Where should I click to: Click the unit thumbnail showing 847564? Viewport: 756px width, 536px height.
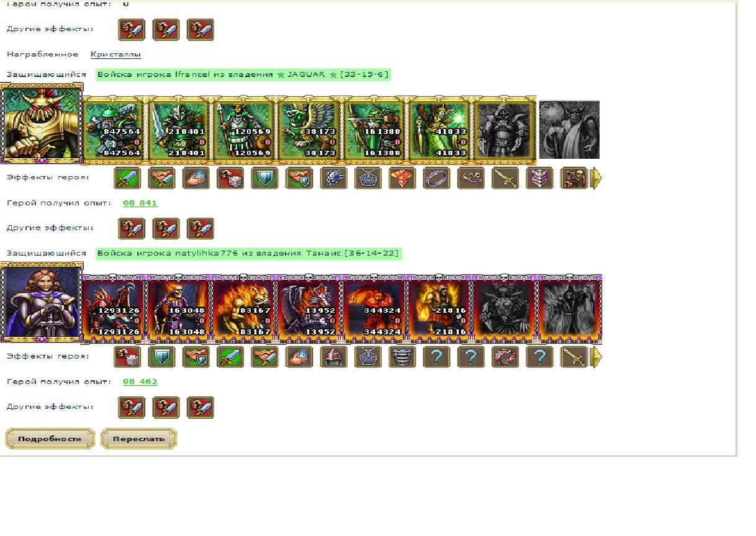pos(114,130)
